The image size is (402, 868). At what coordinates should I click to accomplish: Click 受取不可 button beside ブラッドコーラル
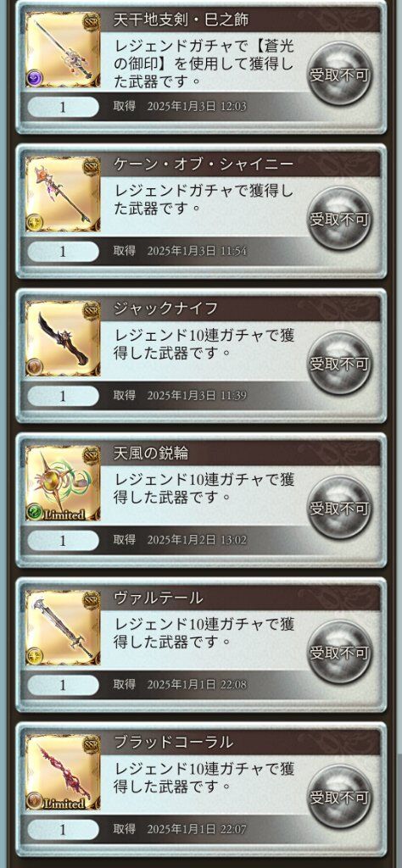(x=339, y=797)
